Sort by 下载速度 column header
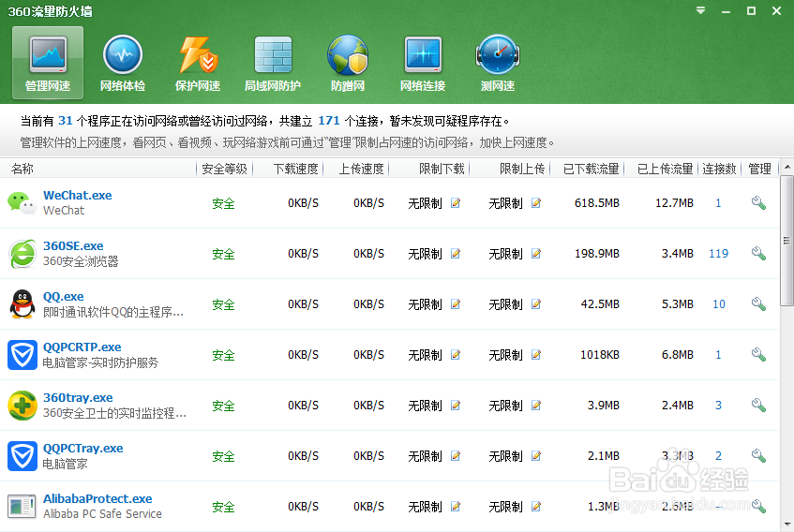The height and width of the screenshot is (532, 794). point(295,169)
